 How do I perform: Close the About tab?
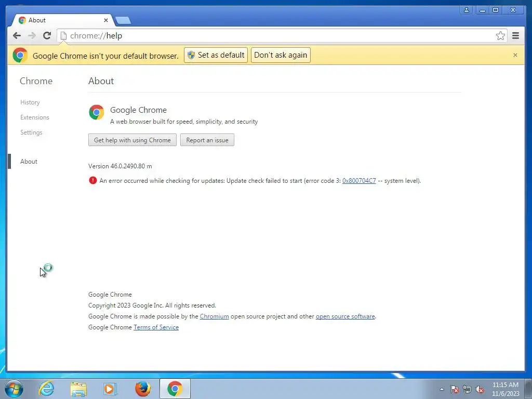(106, 20)
